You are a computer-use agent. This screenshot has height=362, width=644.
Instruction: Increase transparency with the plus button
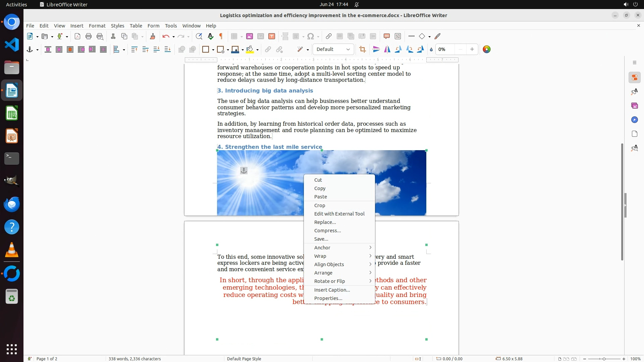pyautogui.click(x=472, y=49)
